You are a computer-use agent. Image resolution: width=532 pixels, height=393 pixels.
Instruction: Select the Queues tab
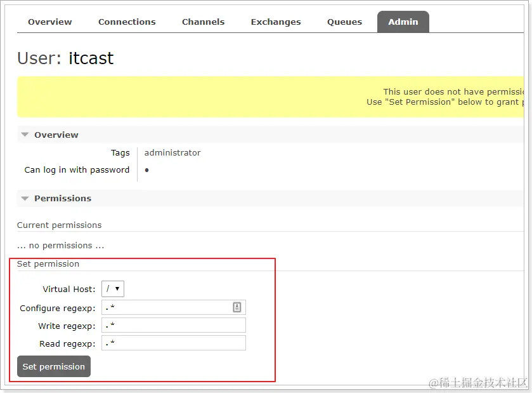tap(344, 22)
